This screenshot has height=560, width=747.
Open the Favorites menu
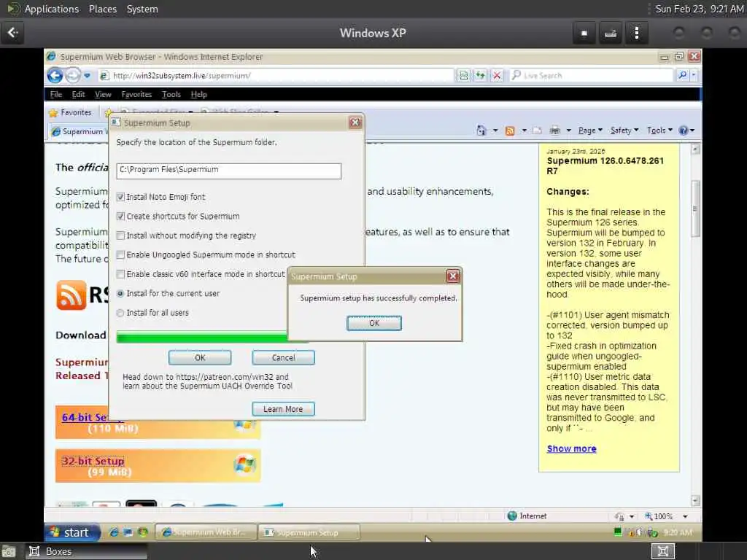(136, 94)
